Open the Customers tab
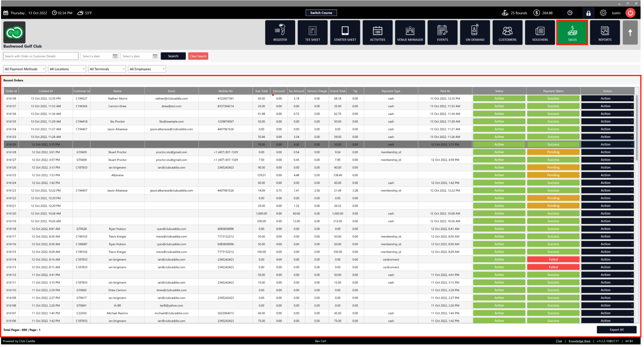The width and height of the screenshot is (644, 347). (507, 32)
